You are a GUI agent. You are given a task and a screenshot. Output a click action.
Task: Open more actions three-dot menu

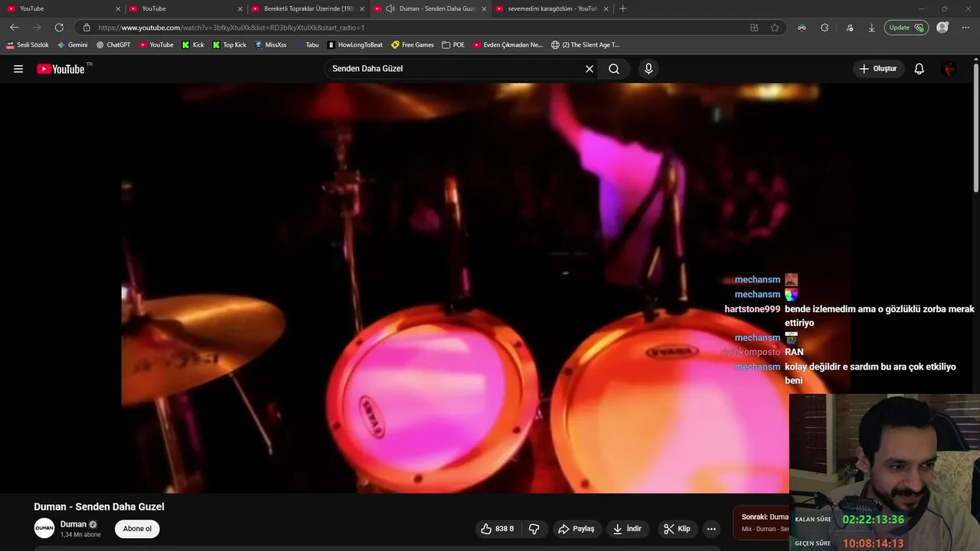click(711, 529)
